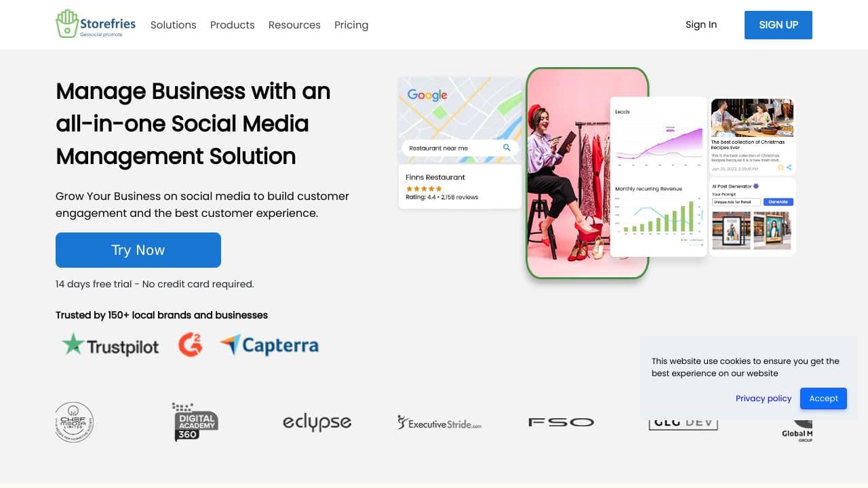This screenshot has width=868, height=488.
Task: Click the Sign In link
Action: (701, 24)
